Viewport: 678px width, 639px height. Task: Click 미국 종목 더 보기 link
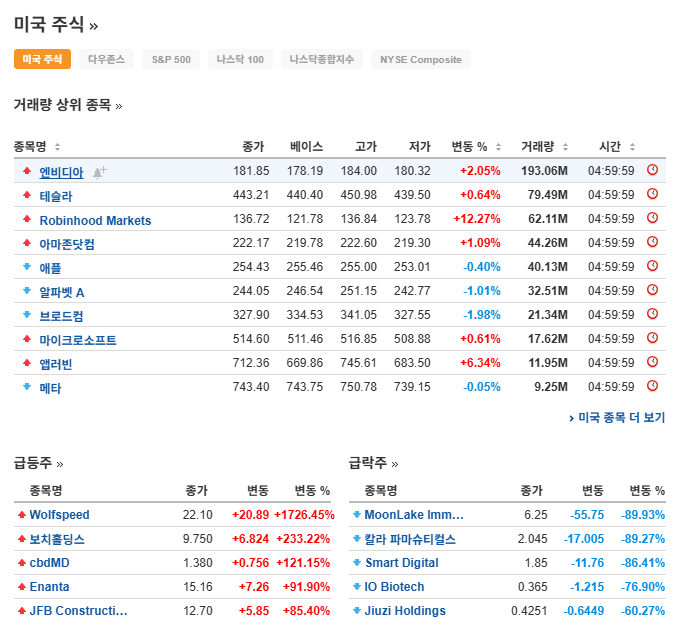point(617,418)
